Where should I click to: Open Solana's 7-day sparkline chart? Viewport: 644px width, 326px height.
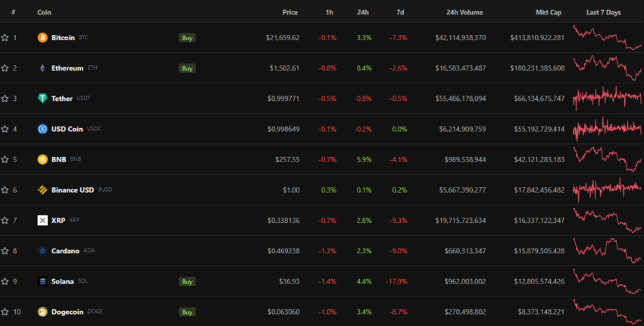607,281
